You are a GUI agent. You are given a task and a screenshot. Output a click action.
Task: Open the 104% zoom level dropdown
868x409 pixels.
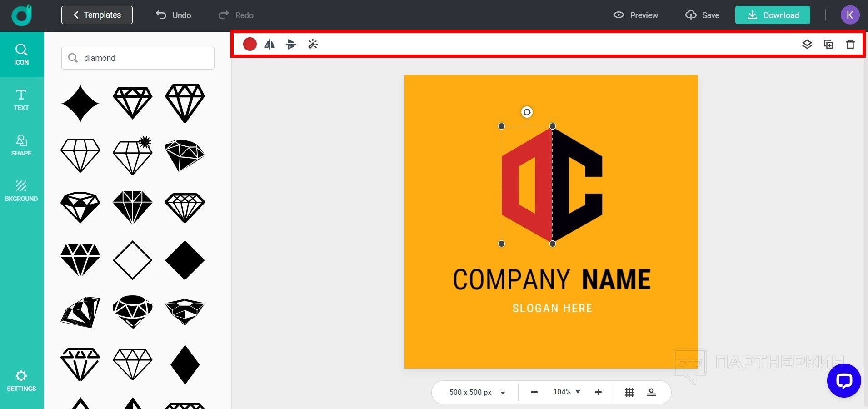coord(566,392)
